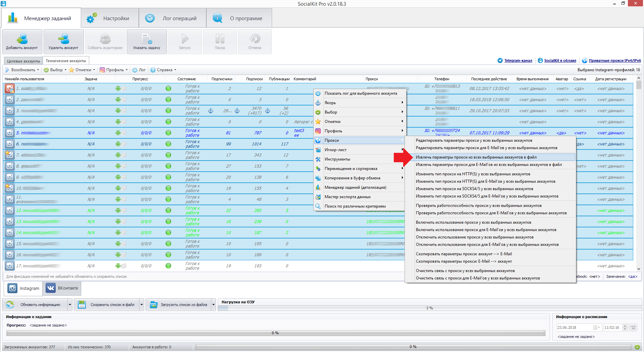The width and height of the screenshot is (644, 352).
Task: Click the Task manager details chart icon
Action: (x=318, y=187)
